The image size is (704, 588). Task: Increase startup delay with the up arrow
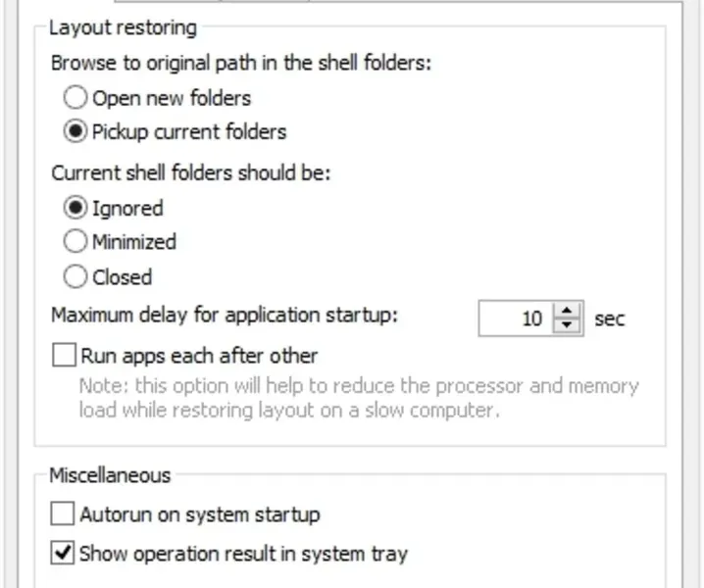point(567,310)
